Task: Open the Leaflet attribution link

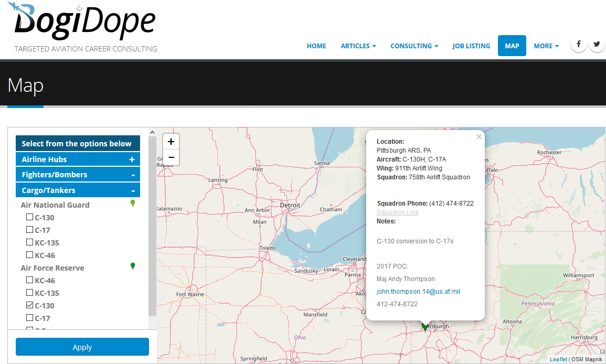Action: click(558, 359)
